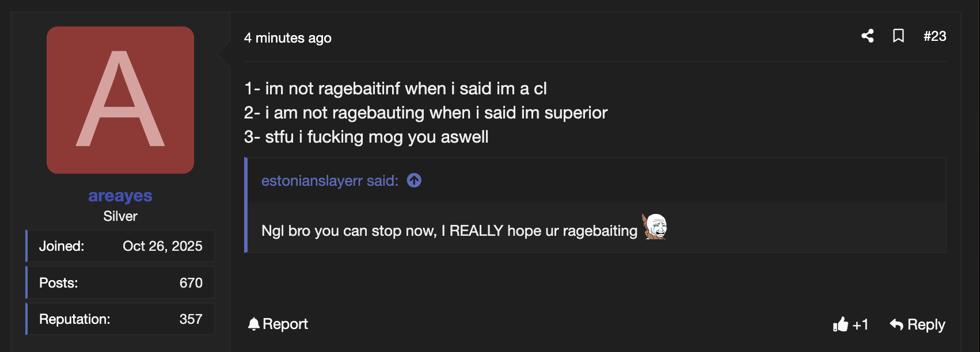Click the thumbs up like icon
Image resolution: width=980 pixels, height=352 pixels.
click(841, 324)
